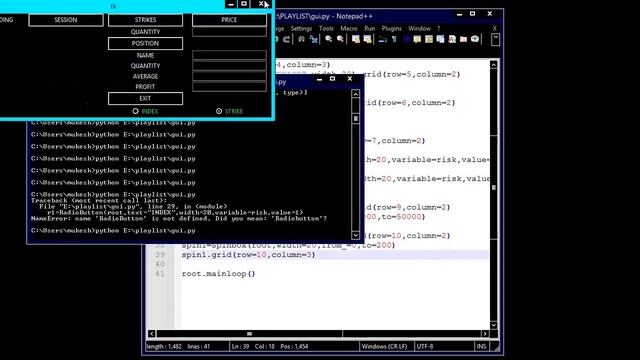Screen dimensions: 640x360
Task: Click code line 'spin1.grid(row=10,column=3)'
Action: [x=248, y=255]
